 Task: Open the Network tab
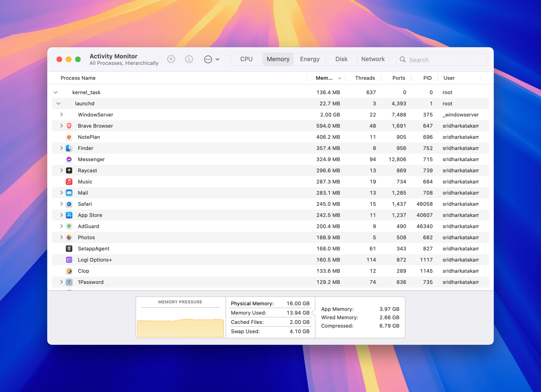[x=372, y=59]
